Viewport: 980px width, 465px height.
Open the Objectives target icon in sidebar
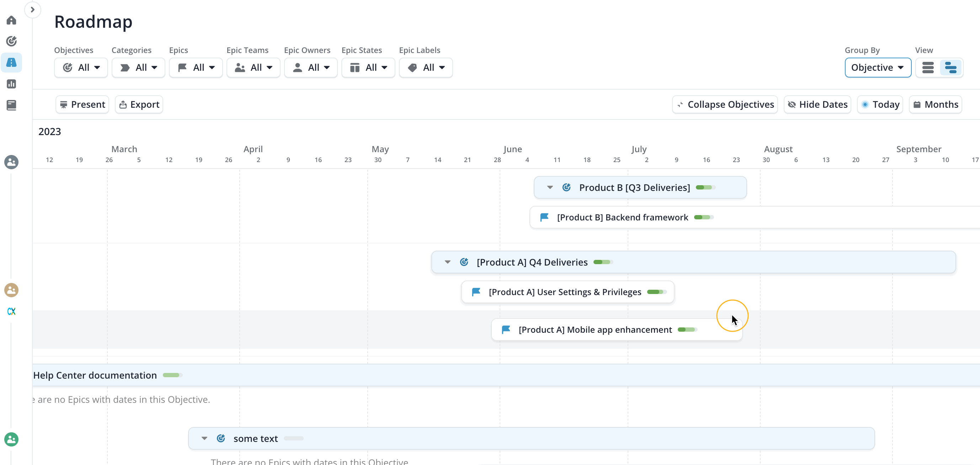(x=11, y=41)
